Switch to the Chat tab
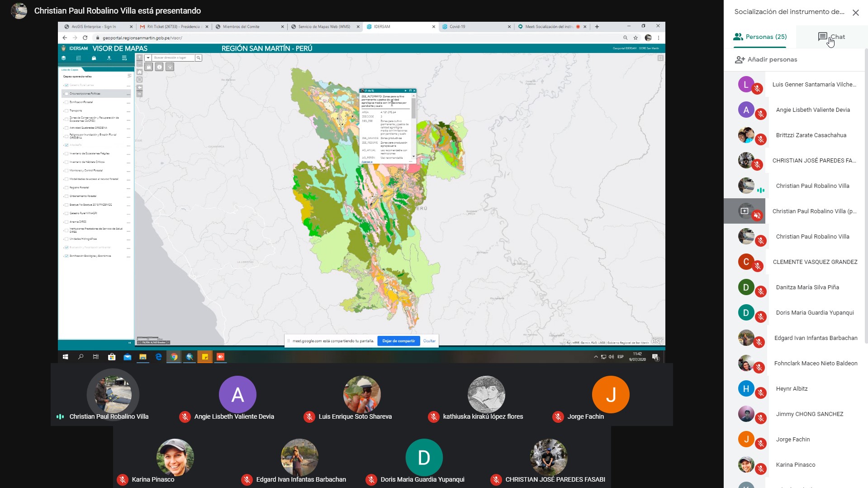This screenshot has width=868, height=488. click(831, 37)
